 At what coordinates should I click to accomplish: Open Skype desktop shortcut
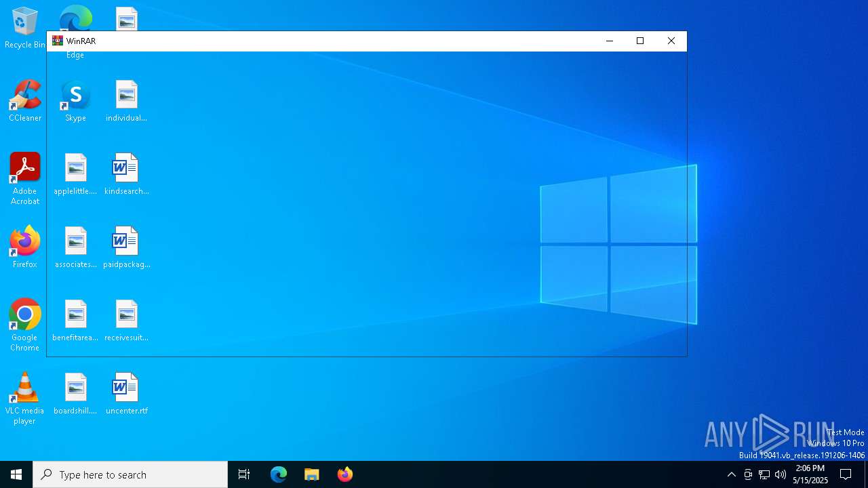tap(75, 101)
